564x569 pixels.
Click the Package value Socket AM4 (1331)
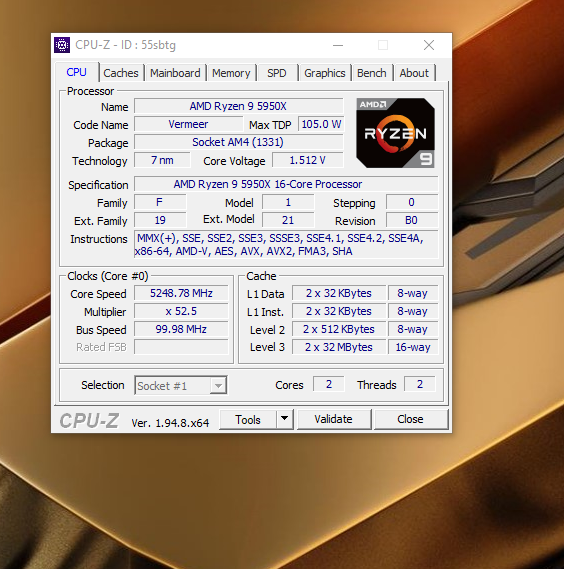pos(238,142)
